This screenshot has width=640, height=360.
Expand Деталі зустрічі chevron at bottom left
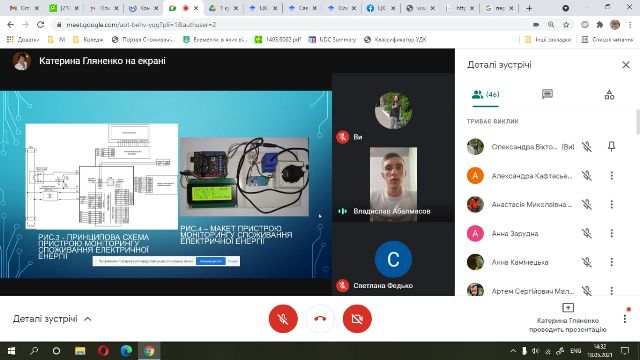88,319
